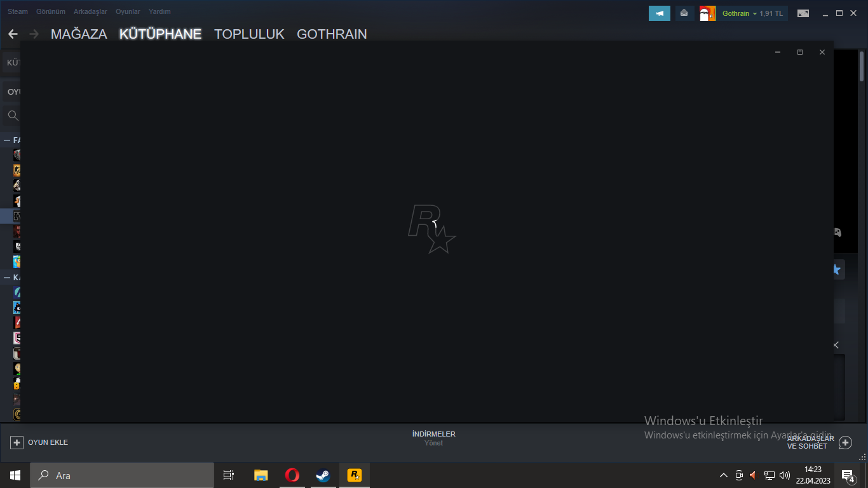Click the library search magnifier icon

(13, 116)
